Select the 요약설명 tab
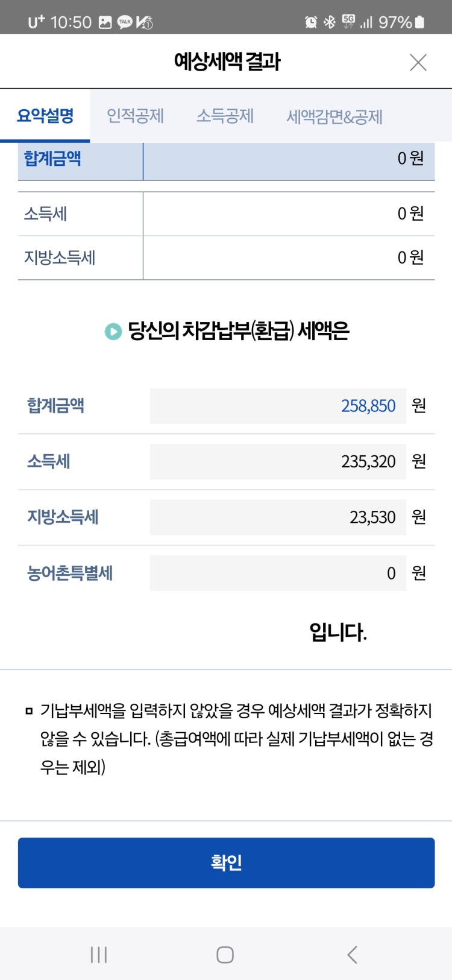This screenshot has width=452, height=980. 45,116
